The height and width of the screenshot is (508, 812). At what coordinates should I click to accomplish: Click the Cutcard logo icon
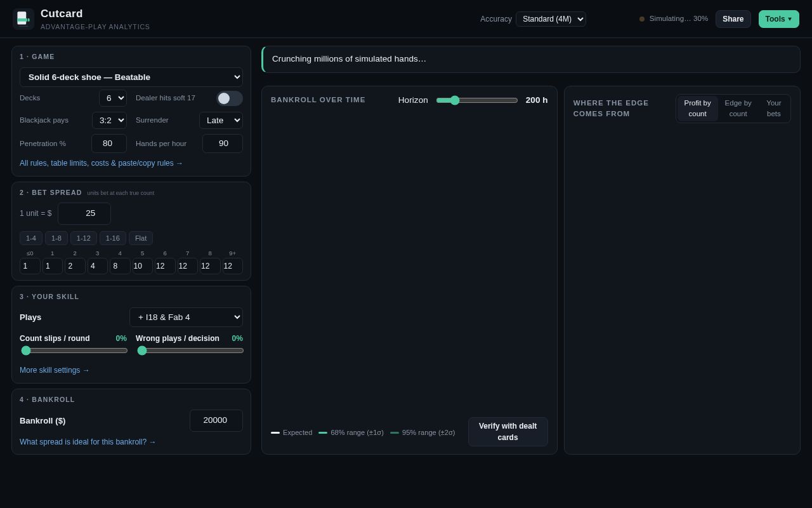[23, 19]
